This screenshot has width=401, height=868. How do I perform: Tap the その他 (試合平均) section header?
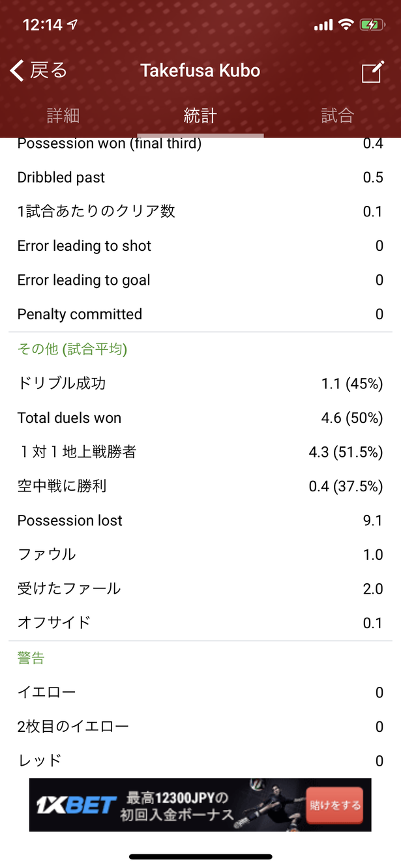pos(72,349)
